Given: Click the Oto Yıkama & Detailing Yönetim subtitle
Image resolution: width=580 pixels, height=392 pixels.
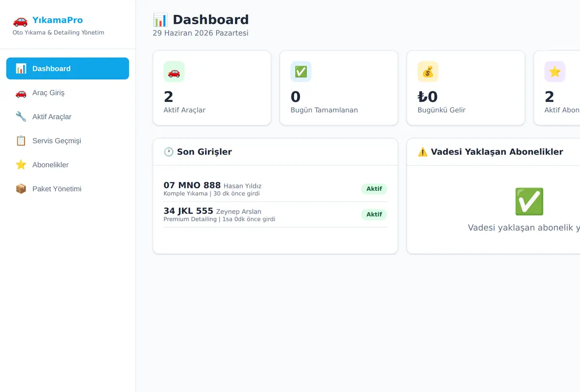Looking at the screenshot, I should (x=58, y=33).
